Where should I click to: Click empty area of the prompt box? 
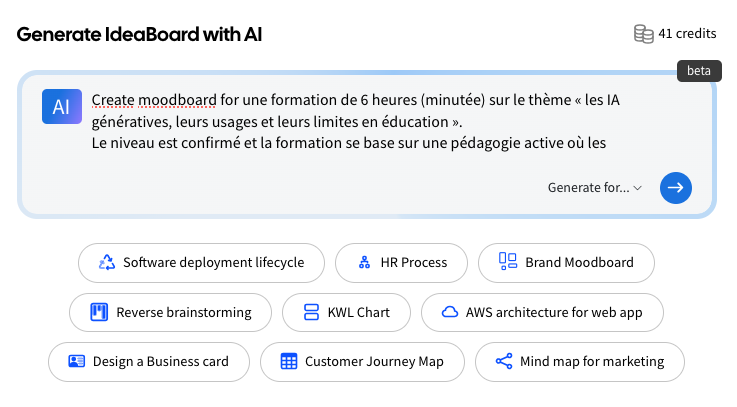[300, 188]
